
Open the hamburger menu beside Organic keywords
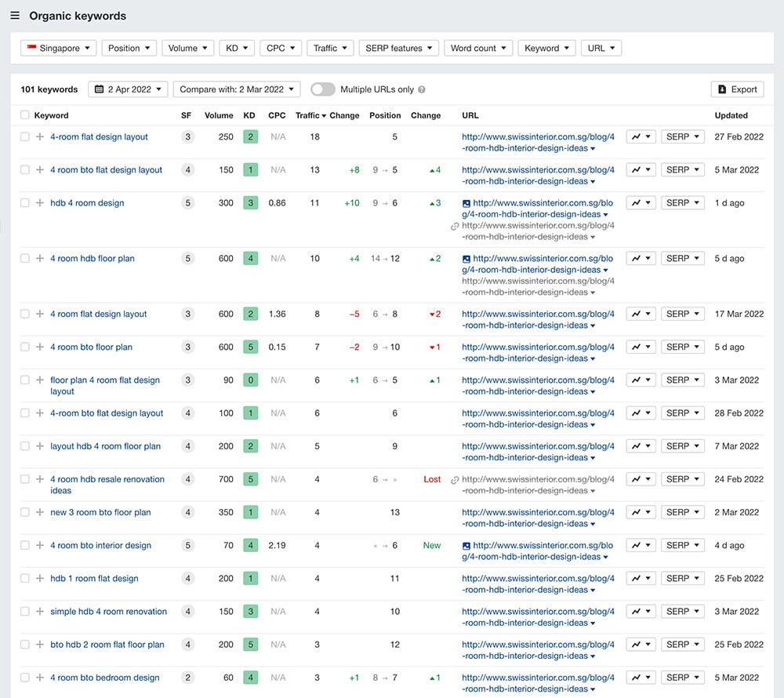point(15,16)
